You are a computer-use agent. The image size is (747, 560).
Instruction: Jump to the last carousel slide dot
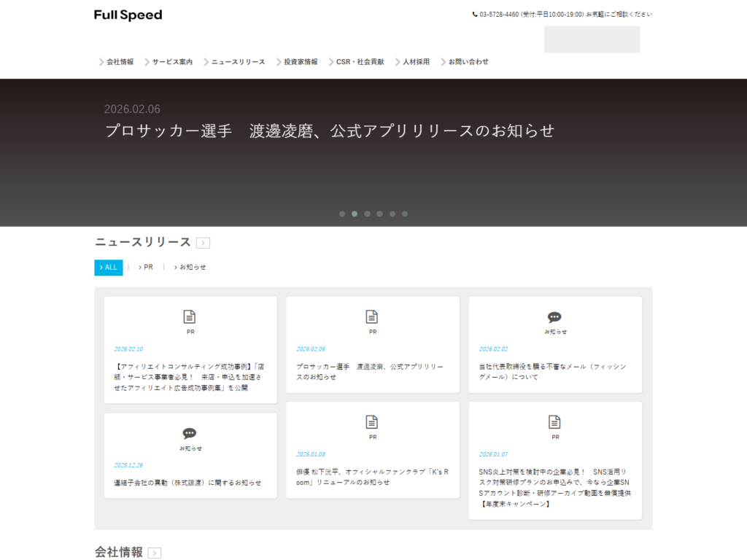point(405,214)
